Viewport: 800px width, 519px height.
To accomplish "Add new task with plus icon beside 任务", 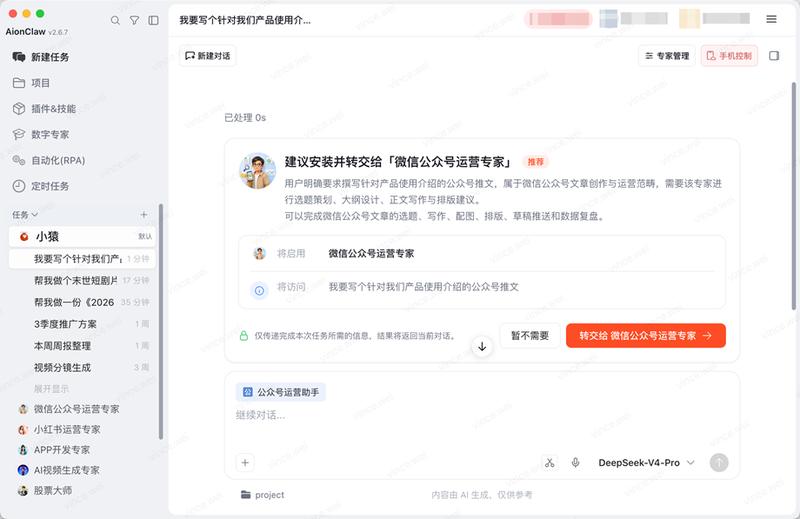I will [x=144, y=215].
